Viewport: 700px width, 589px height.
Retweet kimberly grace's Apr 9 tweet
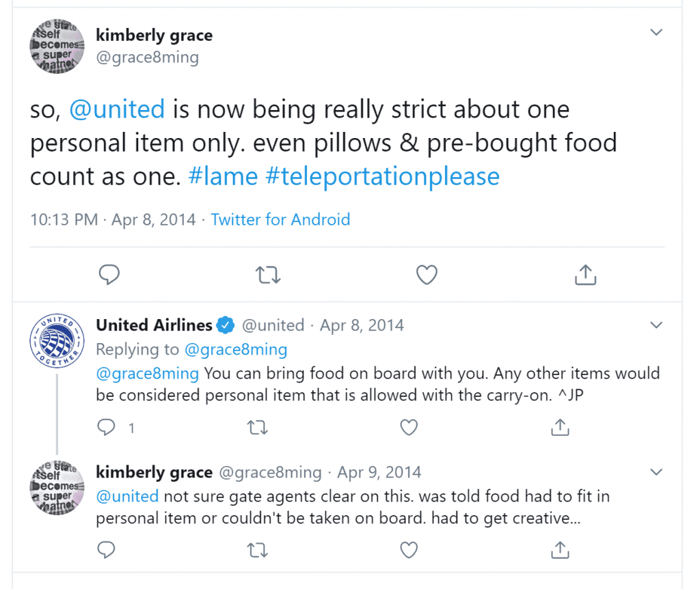[x=258, y=550]
